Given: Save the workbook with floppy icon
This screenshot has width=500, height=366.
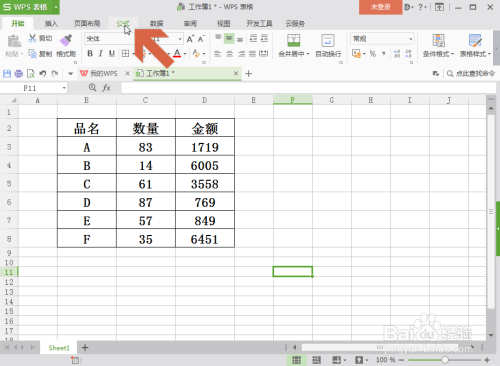Looking at the screenshot, I should point(7,73).
